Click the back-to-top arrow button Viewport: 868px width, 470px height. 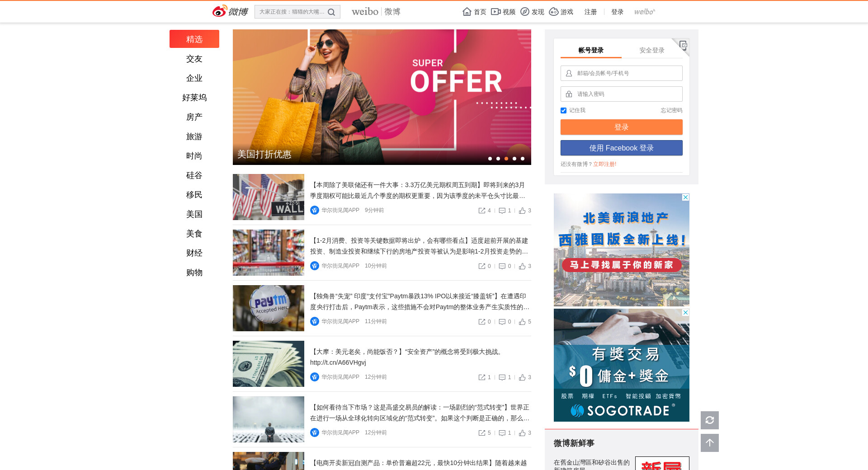710,443
